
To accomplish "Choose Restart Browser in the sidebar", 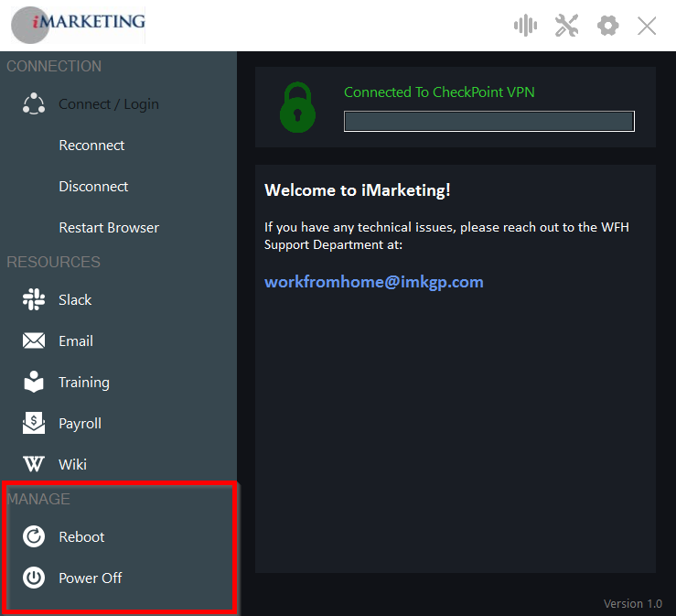I will point(109,228).
